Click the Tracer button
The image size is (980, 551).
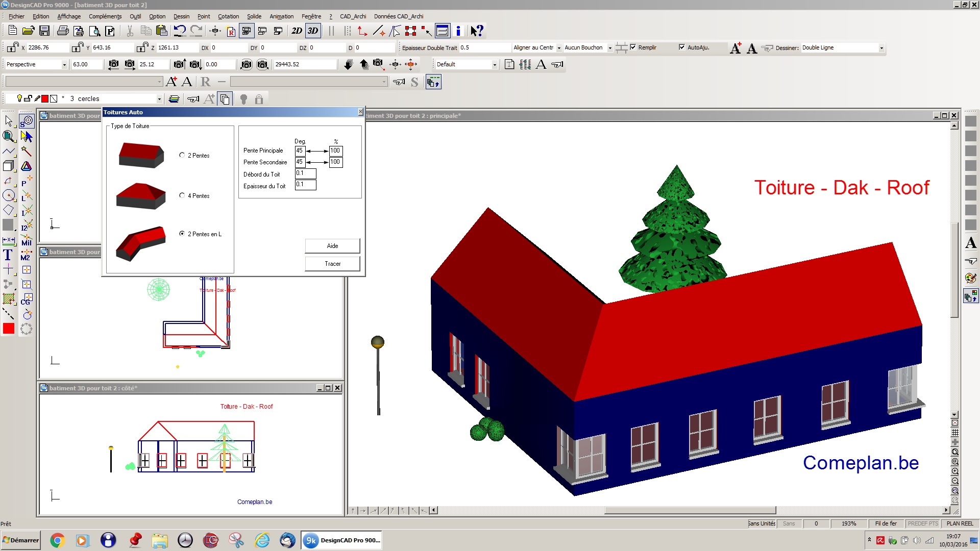332,264
